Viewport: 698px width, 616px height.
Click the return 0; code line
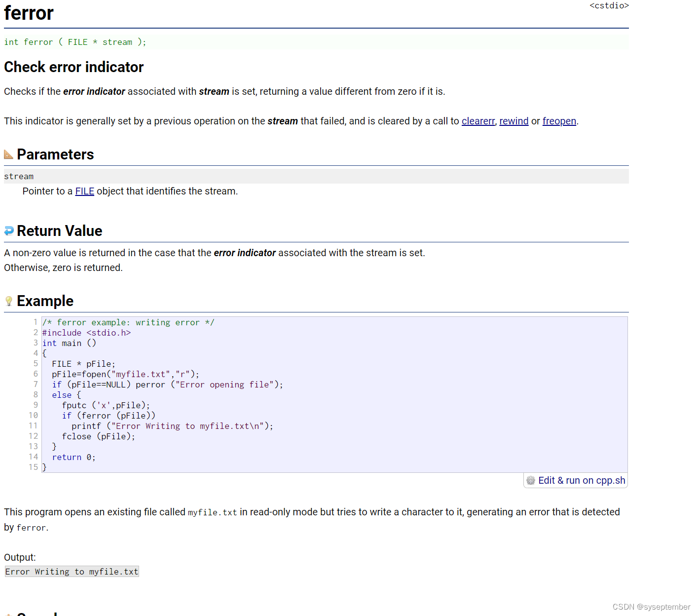pyautogui.click(x=73, y=457)
